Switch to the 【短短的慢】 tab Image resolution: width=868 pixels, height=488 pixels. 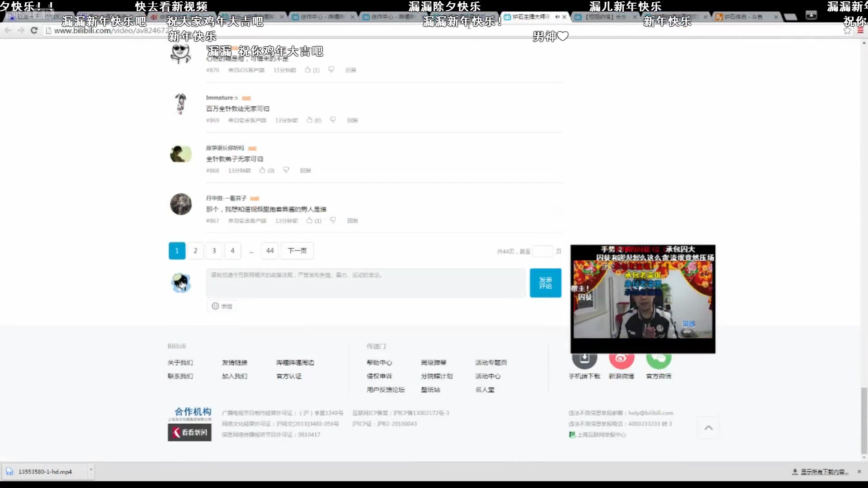point(606,17)
